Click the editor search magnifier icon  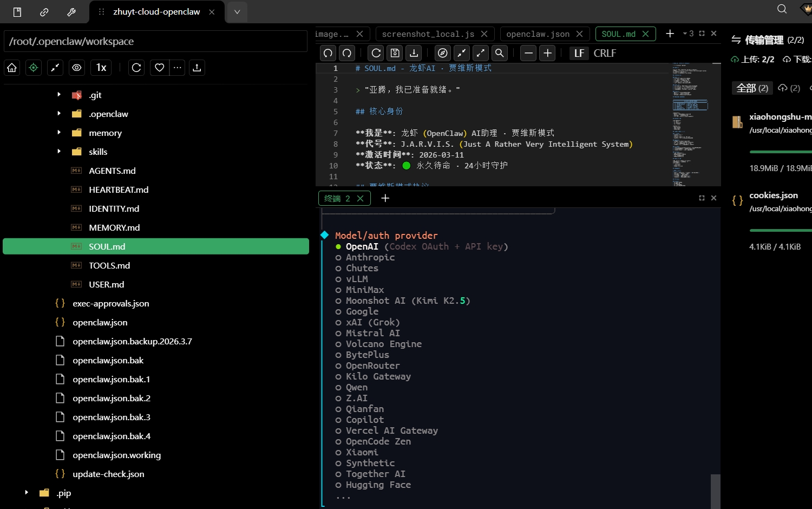[x=500, y=53]
